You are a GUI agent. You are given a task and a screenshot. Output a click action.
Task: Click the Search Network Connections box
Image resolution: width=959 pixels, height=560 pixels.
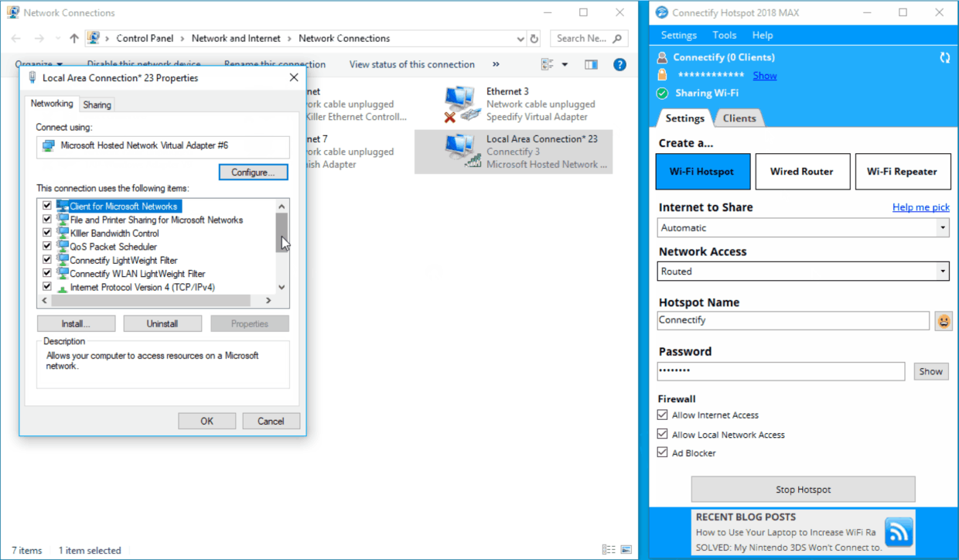click(589, 38)
